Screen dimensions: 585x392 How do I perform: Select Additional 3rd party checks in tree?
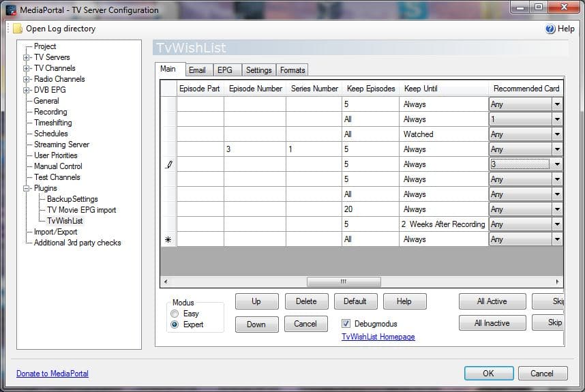coord(77,243)
